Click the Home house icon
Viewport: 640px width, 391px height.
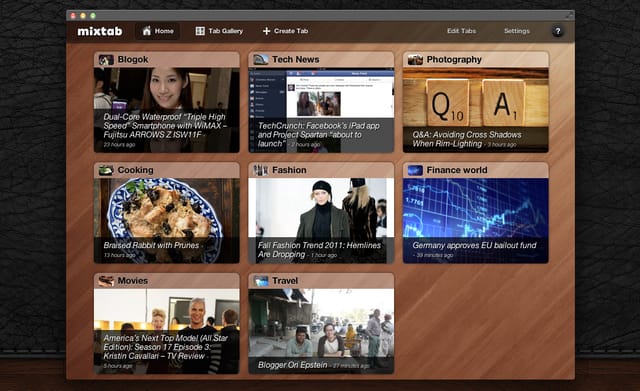coord(147,31)
